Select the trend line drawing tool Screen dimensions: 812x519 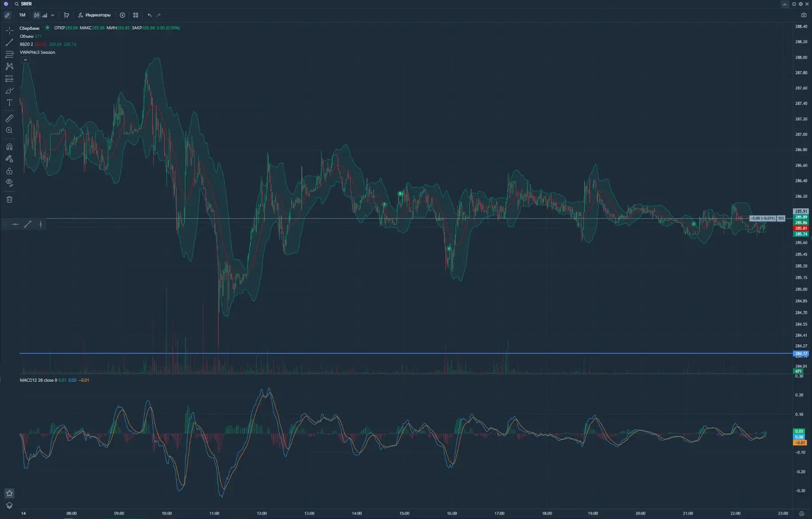[x=9, y=43]
